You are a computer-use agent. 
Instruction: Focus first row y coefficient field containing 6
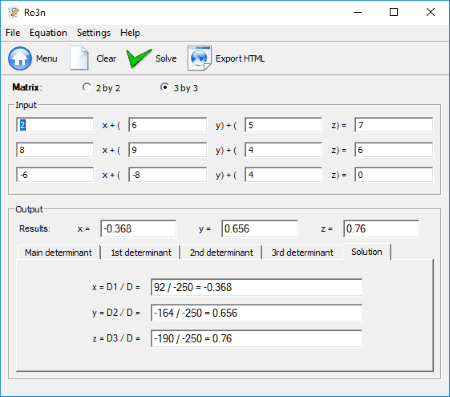click(x=168, y=125)
